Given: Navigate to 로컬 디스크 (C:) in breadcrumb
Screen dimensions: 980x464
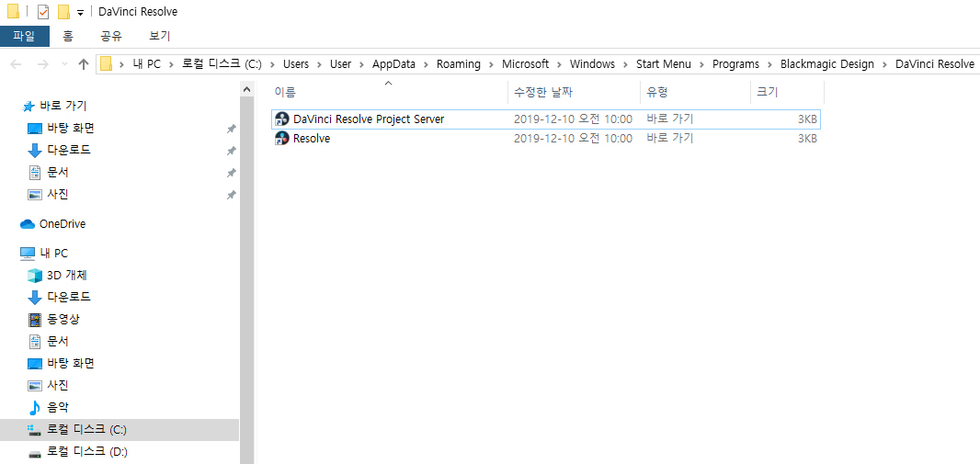Looking at the screenshot, I should (222, 63).
